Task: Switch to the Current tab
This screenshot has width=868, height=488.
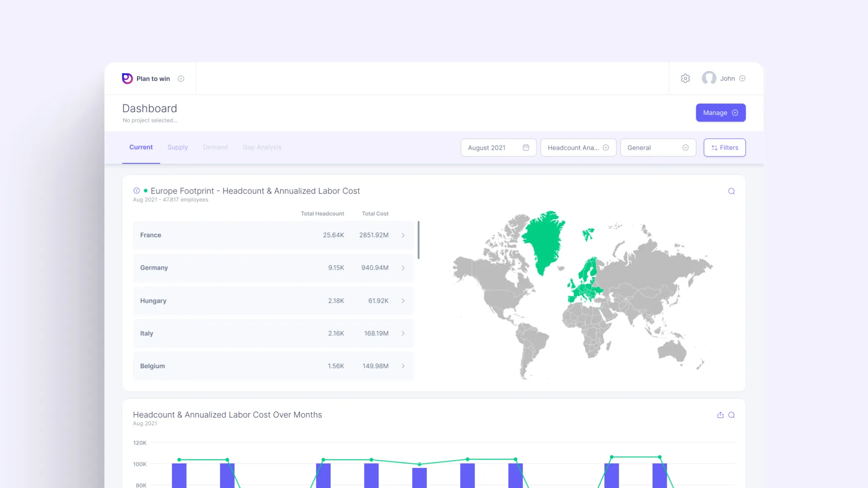Action: pyautogui.click(x=141, y=147)
